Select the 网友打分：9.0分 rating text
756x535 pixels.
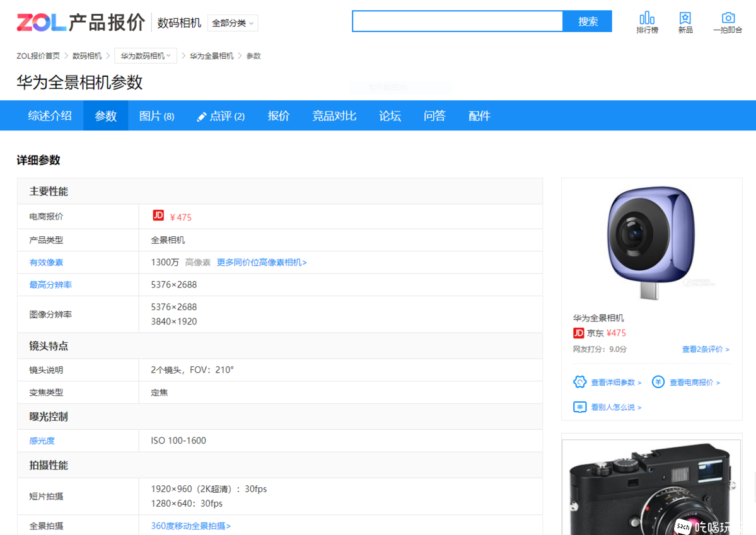[600, 350]
